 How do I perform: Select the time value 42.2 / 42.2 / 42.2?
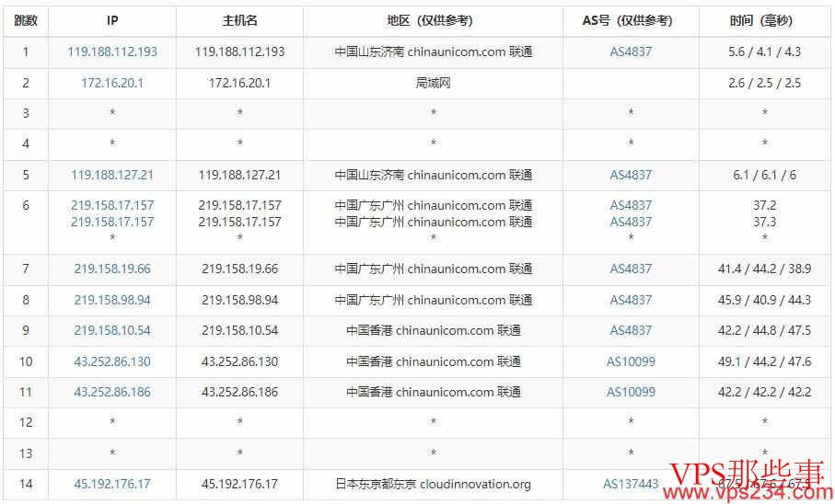[x=764, y=392]
